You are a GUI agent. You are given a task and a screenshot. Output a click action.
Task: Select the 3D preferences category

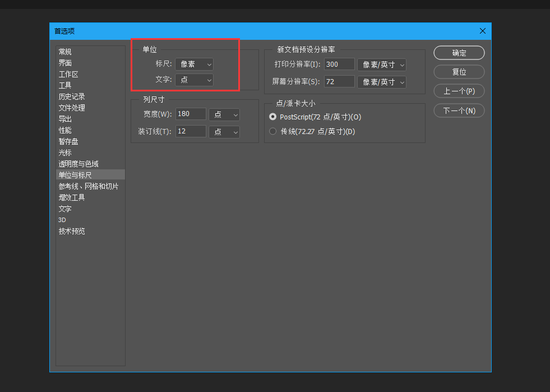tap(62, 220)
